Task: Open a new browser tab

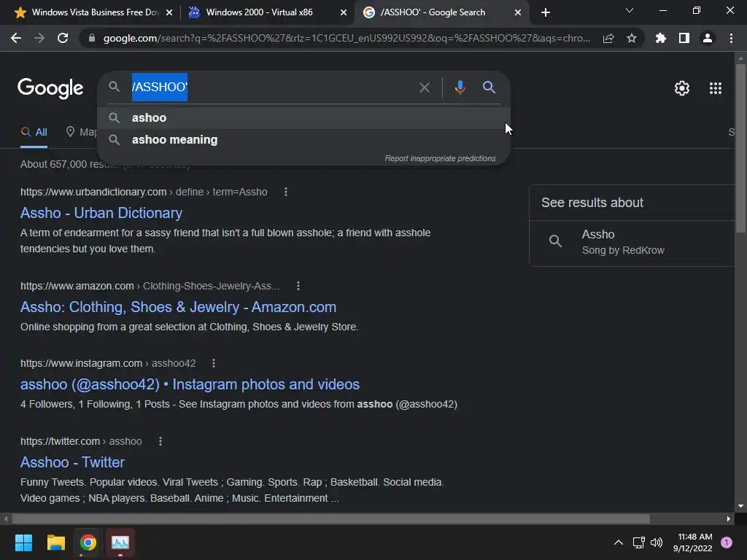Action: 546,12
